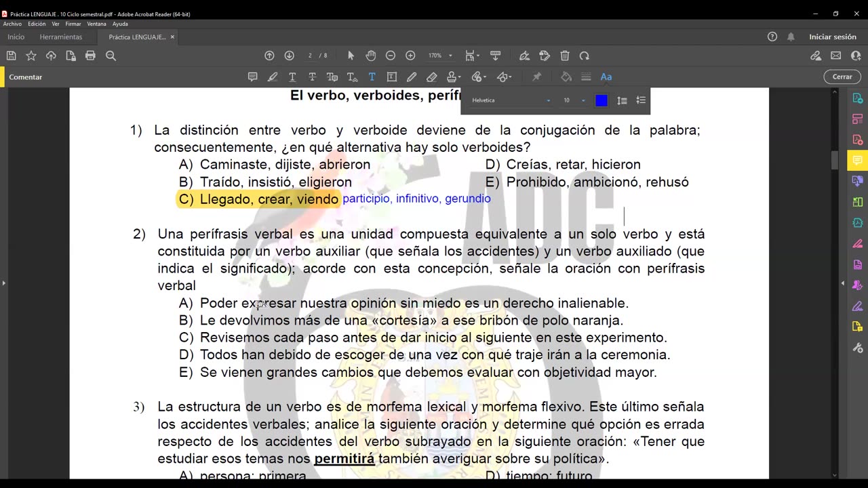Image resolution: width=868 pixels, height=488 pixels.
Task: Open the Ayuda menu
Action: click(x=120, y=24)
